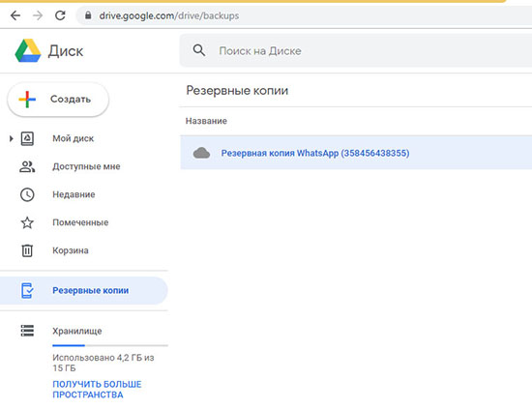Click the cloud icon beside WhatsApp backup
532x409 pixels.
pos(201,153)
